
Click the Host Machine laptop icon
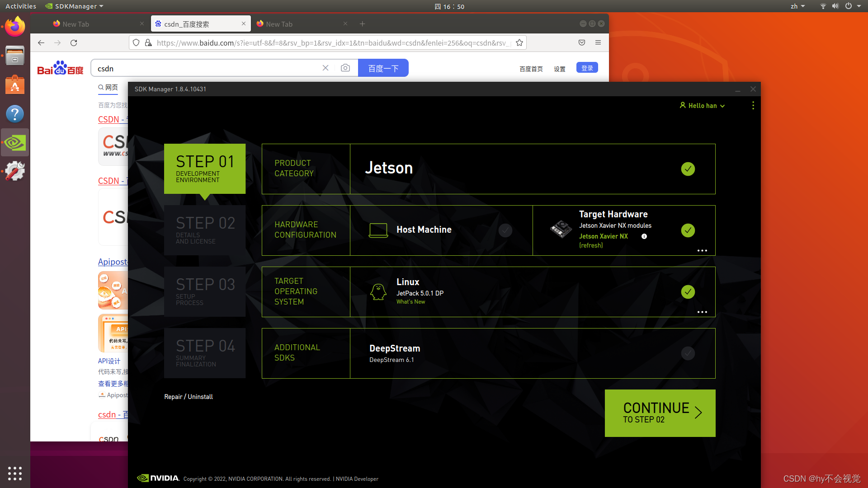tap(378, 230)
